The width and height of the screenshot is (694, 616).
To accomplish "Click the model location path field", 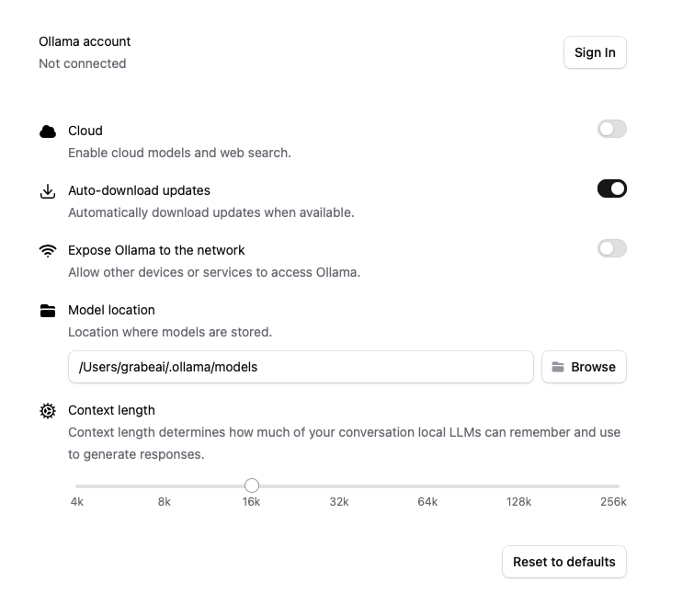I will pos(301,367).
